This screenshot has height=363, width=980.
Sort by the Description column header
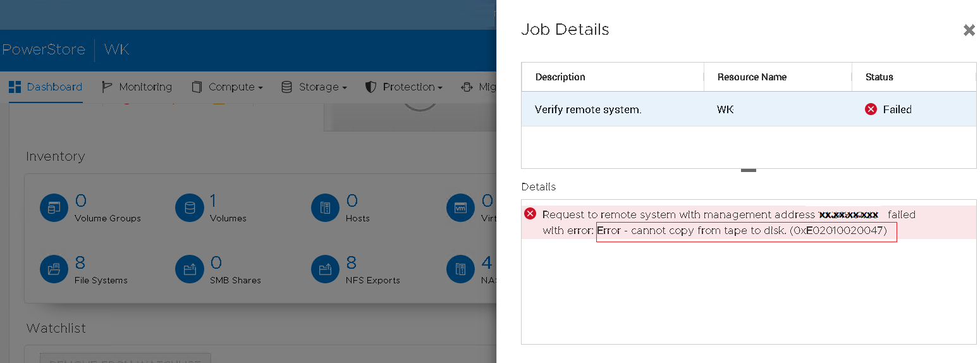coord(560,77)
